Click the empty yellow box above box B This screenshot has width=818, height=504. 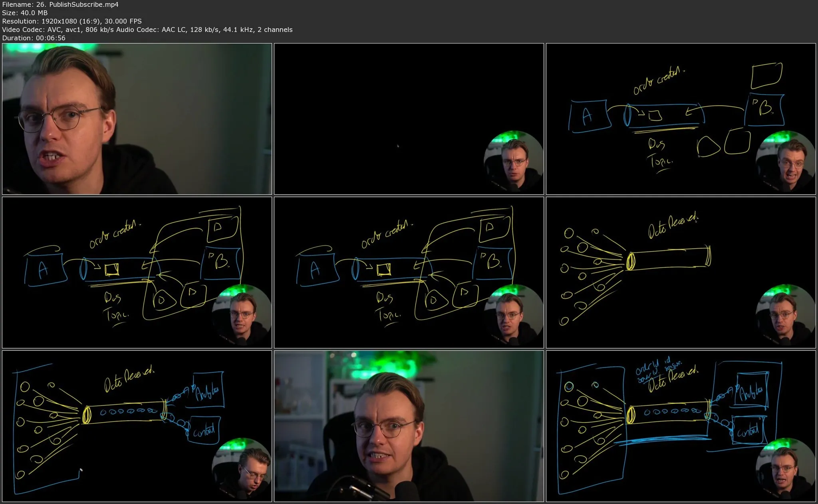[x=766, y=75]
